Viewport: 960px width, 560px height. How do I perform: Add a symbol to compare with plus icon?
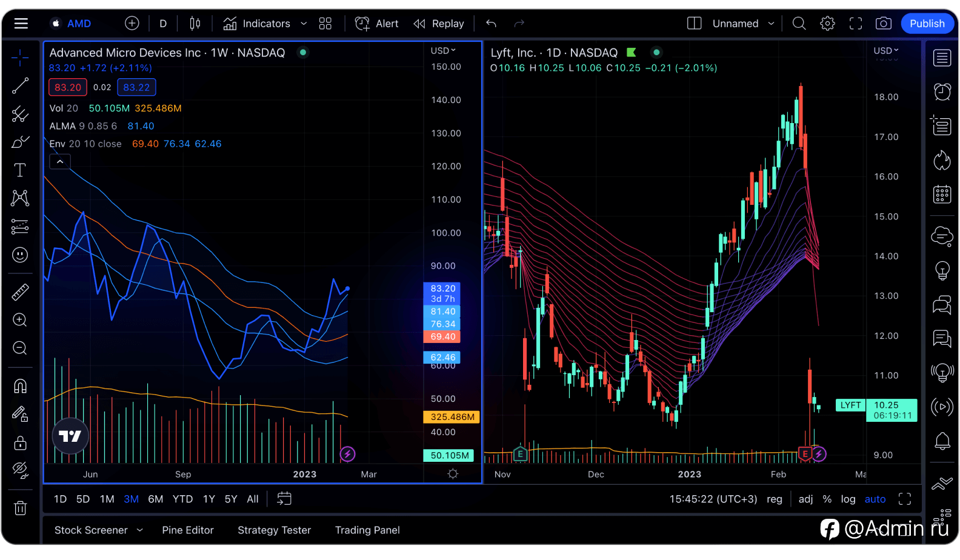pos(132,24)
